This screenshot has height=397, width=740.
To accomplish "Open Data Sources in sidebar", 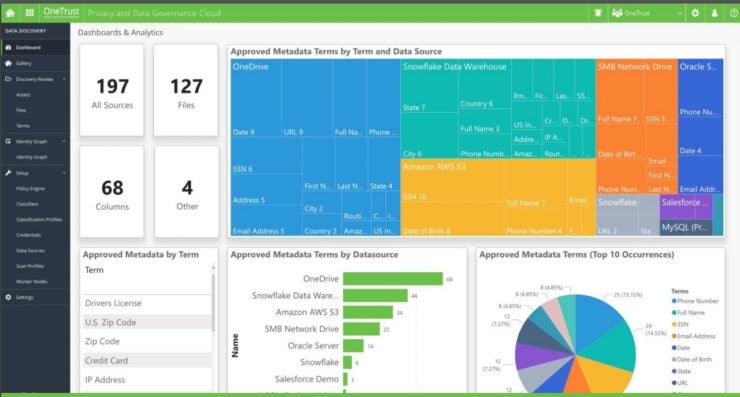I will pos(30,251).
